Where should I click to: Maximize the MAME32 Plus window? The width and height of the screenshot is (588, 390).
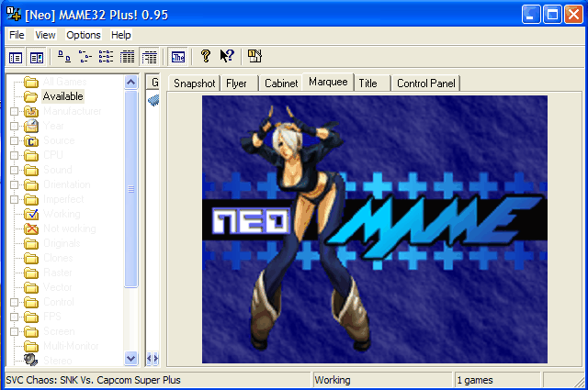[552, 15]
